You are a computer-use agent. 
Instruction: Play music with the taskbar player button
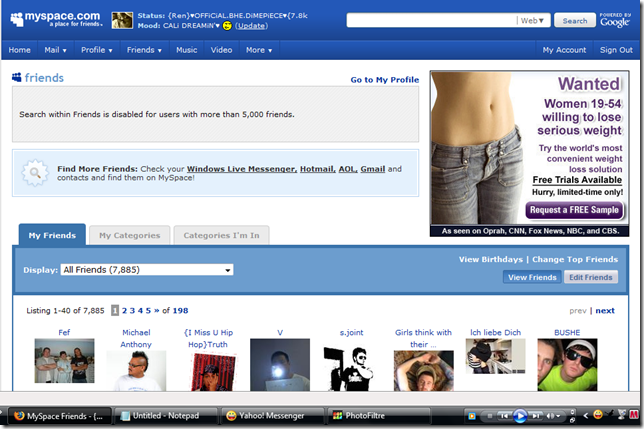[520, 416]
